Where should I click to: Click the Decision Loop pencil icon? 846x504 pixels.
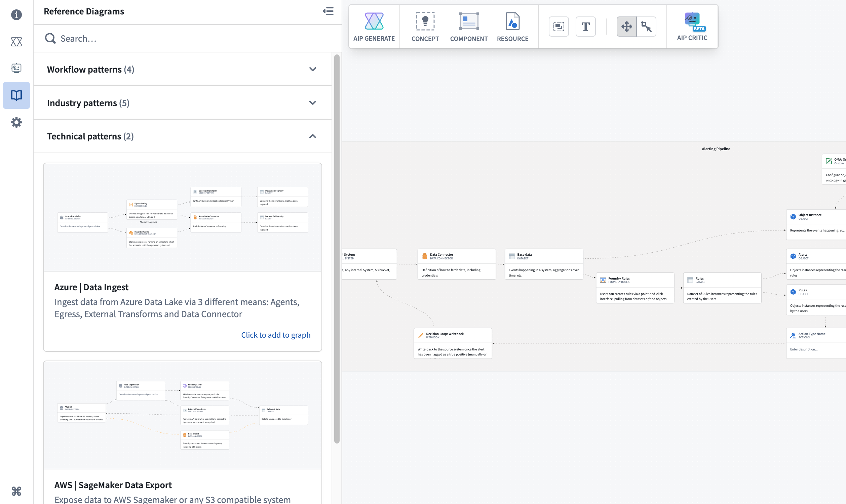tap(421, 335)
